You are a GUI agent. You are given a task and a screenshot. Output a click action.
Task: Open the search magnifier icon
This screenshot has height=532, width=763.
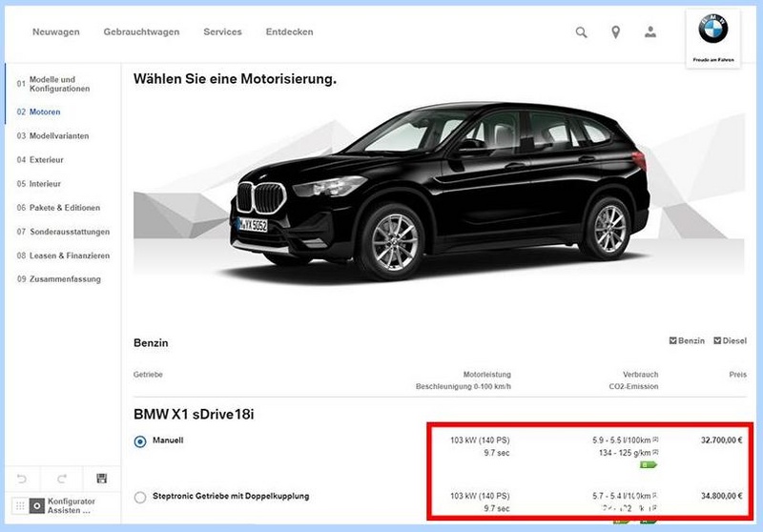point(581,32)
